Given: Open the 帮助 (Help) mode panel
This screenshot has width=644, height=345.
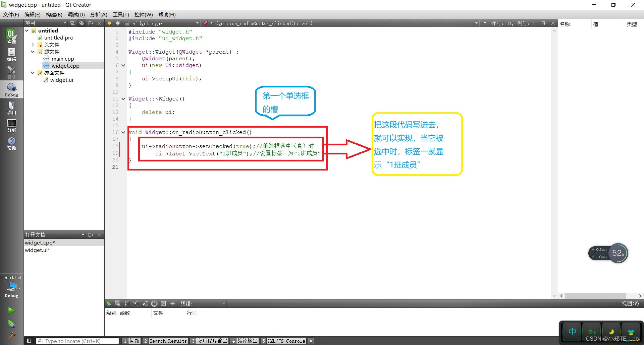Looking at the screenshot, I should [11, 143].
